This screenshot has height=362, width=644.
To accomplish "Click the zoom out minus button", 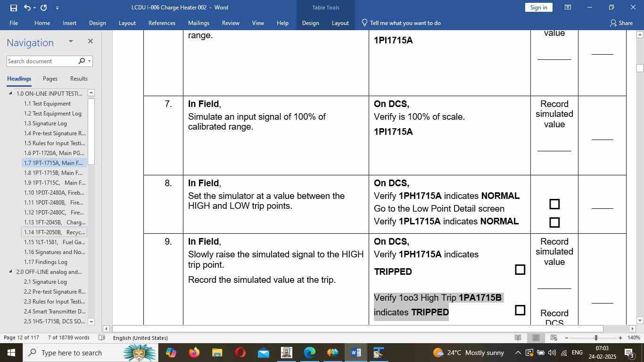I will click(x=566, y=338).
